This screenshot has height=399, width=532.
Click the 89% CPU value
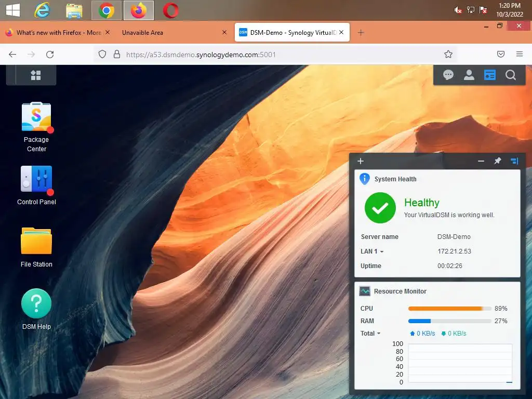pos(501,309)
